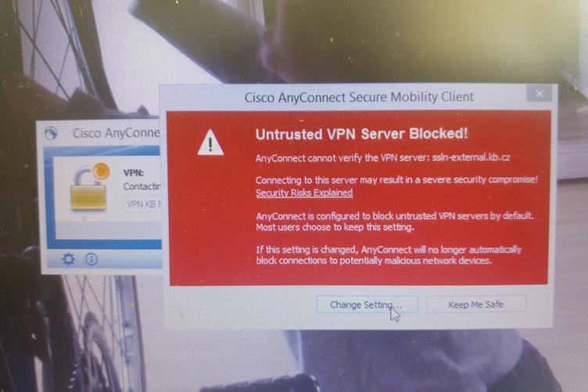Click the Untrusted VPN Server Blocked heading

pos(361,134)
